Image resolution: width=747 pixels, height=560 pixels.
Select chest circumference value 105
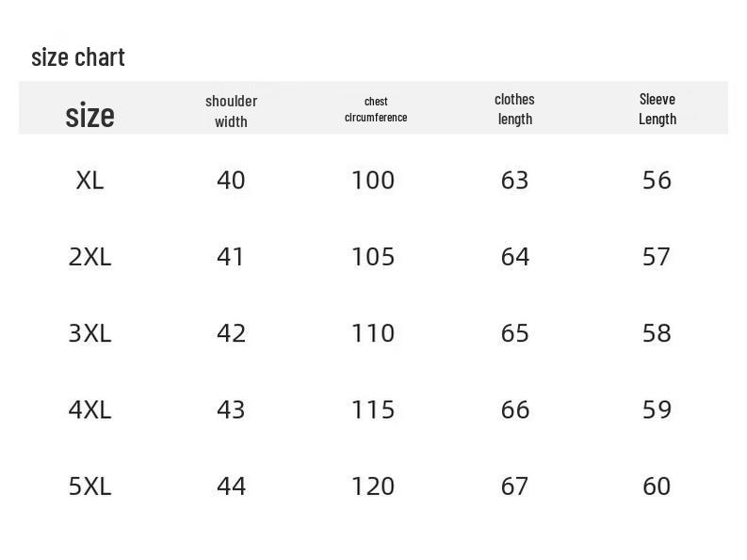click(373, 257)
